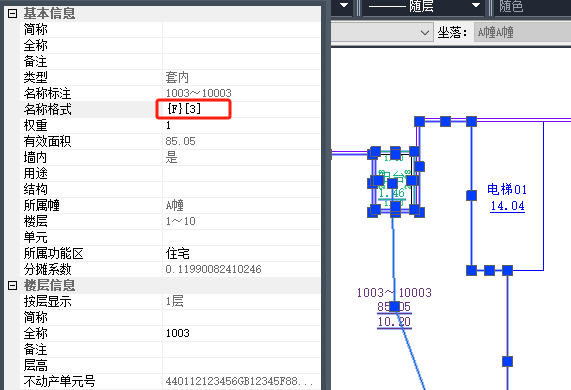571x390 pixels.
Task: Click the 电梯01 label in drawing
Action: (x=507, y=189)
